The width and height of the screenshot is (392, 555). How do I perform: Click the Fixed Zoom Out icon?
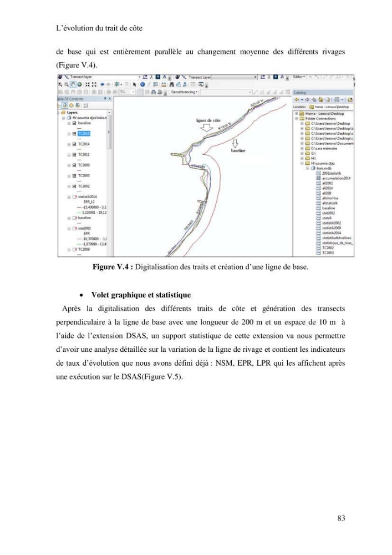[x=94, y=84]
